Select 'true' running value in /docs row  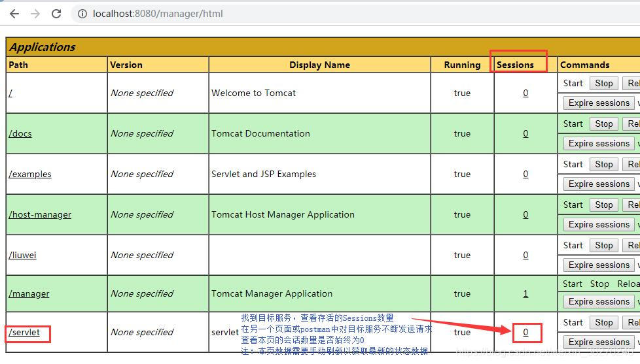pos(462,134)
